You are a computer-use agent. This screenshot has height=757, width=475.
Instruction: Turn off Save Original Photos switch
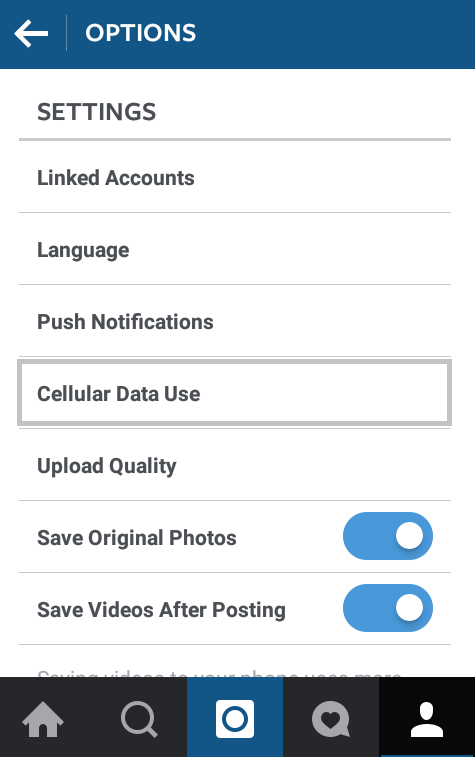click(388, 536)
